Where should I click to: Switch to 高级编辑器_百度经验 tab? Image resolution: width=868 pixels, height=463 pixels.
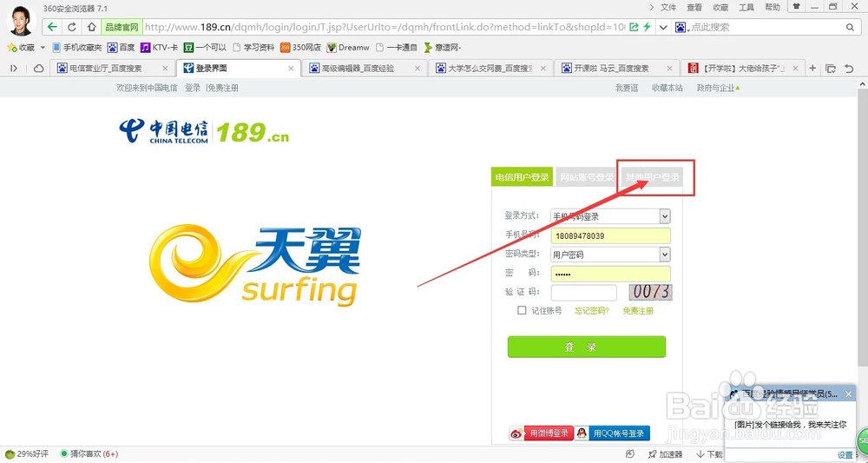364,68
